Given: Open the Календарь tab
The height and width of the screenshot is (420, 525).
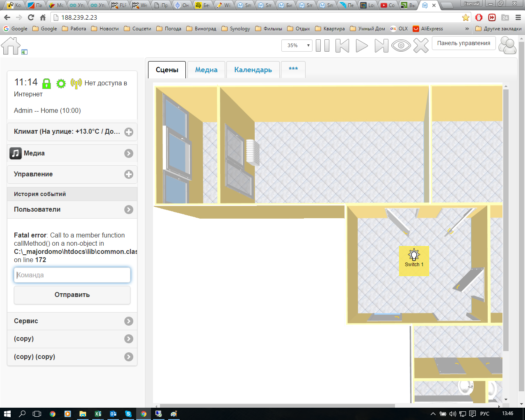Looking at the screenshot, I should [x=253, y=70].
